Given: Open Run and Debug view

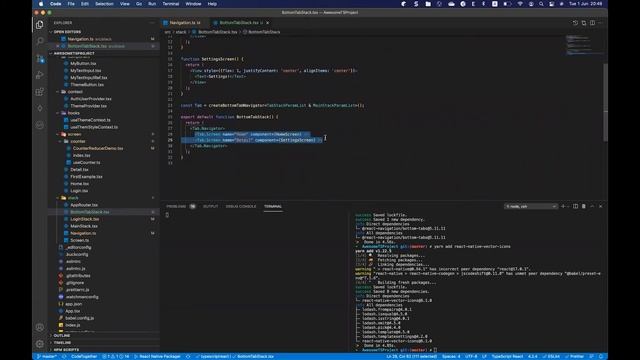Looking at the screenshot, I should [40, 75].
